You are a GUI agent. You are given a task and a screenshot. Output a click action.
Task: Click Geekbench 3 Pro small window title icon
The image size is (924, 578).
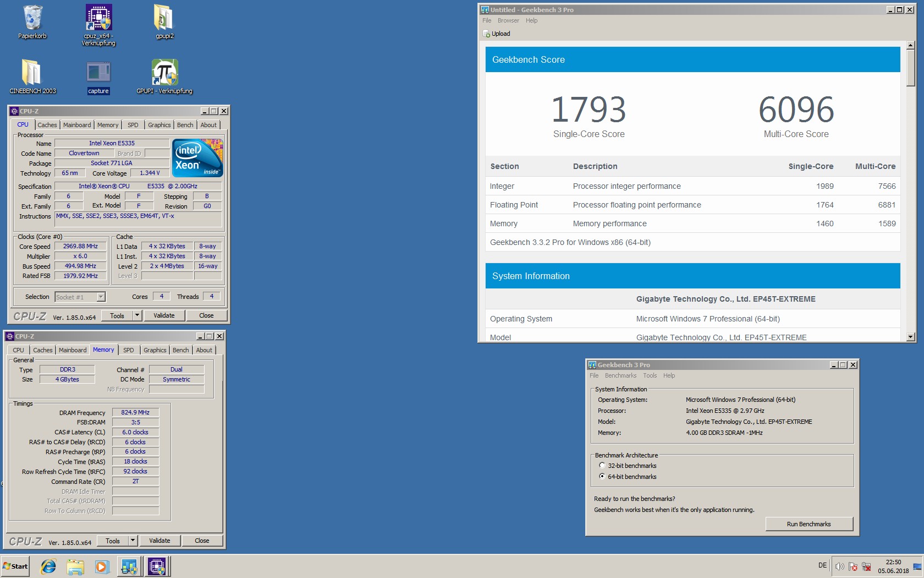point(592,365)
